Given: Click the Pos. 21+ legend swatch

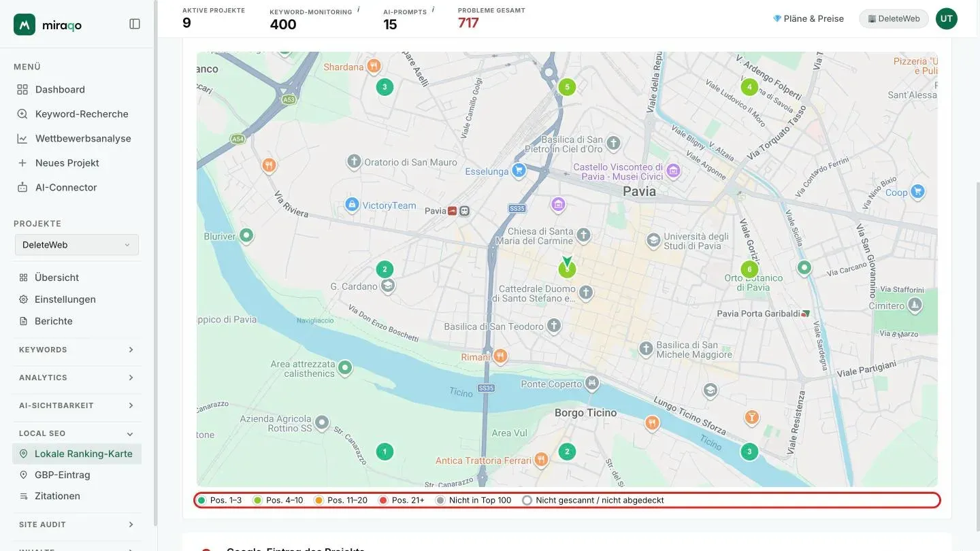Looking at the screenshot, I should pyautogui.click(x=383, y=501).
